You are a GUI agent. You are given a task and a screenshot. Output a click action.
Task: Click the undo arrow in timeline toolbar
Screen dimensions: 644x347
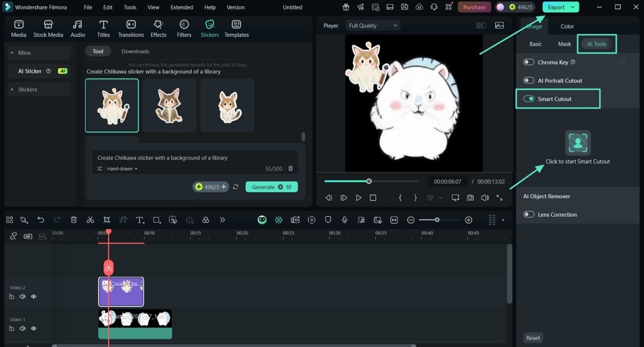tap(41, 220)
